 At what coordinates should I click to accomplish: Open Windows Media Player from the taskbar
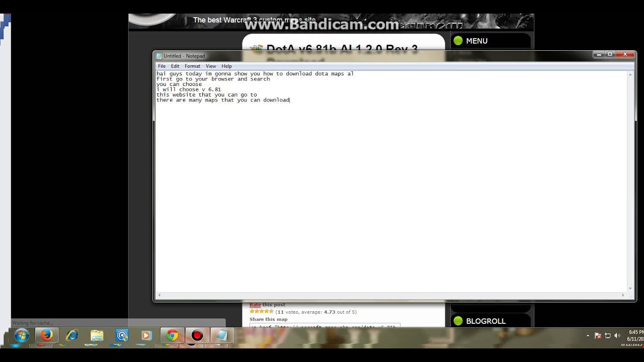point(146,335)
